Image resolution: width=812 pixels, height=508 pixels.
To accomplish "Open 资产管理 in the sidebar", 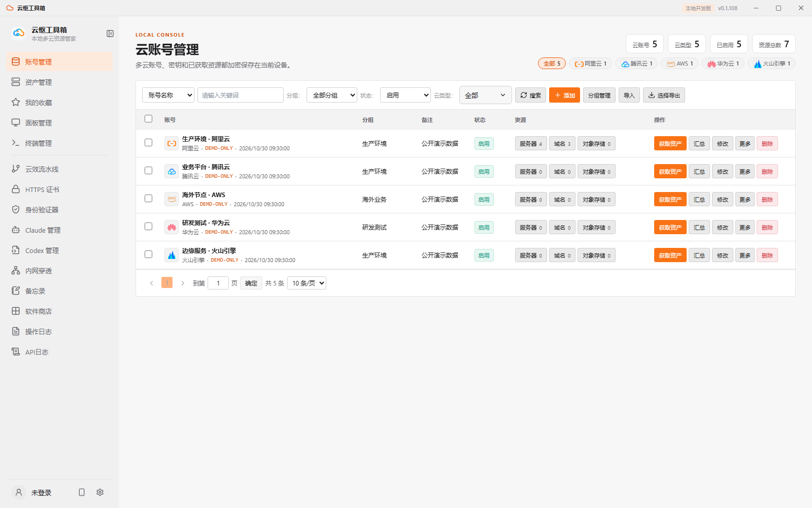I will coord(59,82).
